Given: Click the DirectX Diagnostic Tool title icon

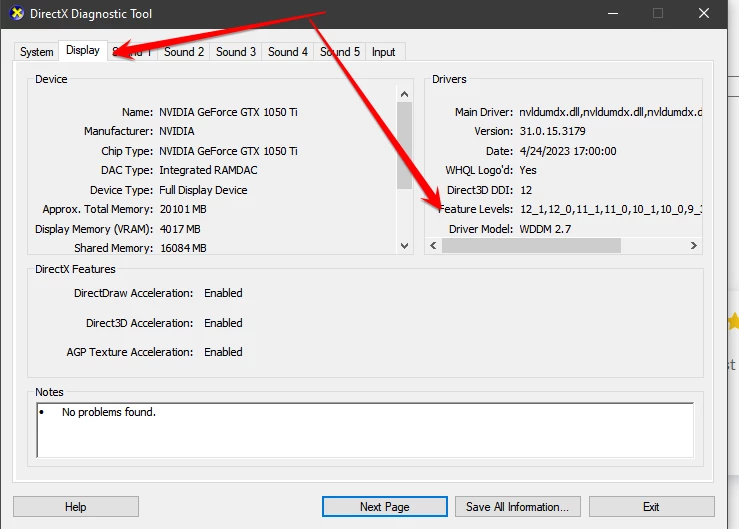Looking at the screenshot, I should [17, 13].
